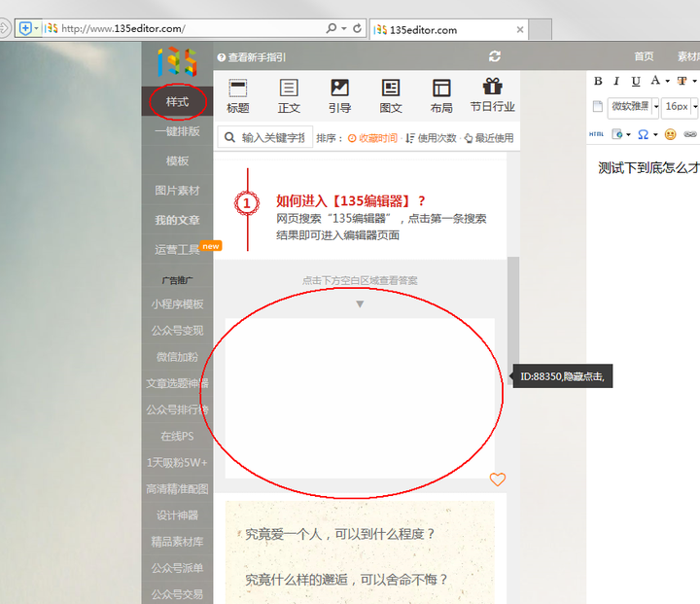Screen dimensions: 700x604
Task: Click the browser shield plus icon
Action: 25,28
